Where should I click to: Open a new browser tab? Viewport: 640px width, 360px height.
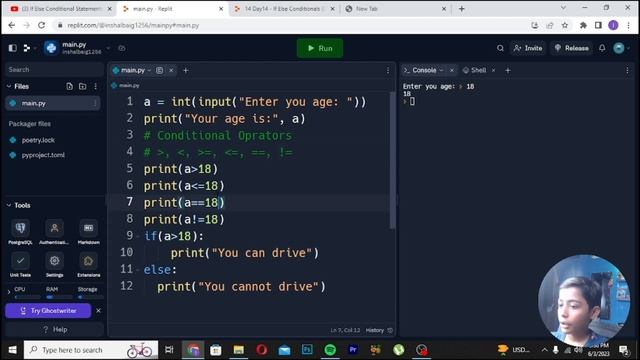tap(462, 9)
